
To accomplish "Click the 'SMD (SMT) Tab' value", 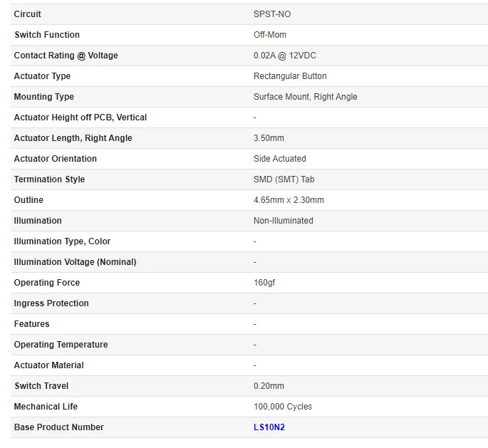I will (284, 179).
